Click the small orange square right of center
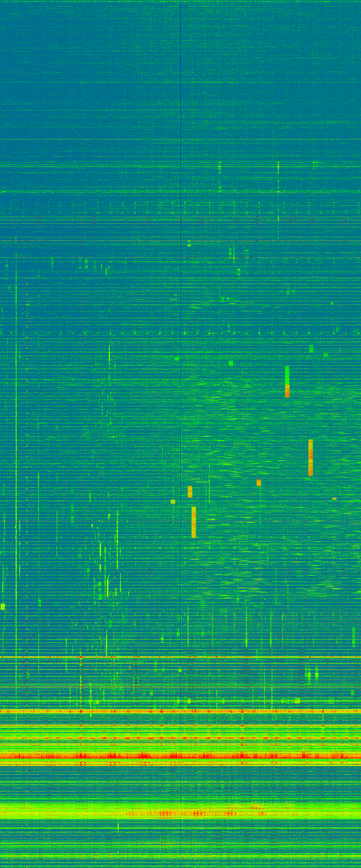The image size is (361, 868). coord(258,482)
